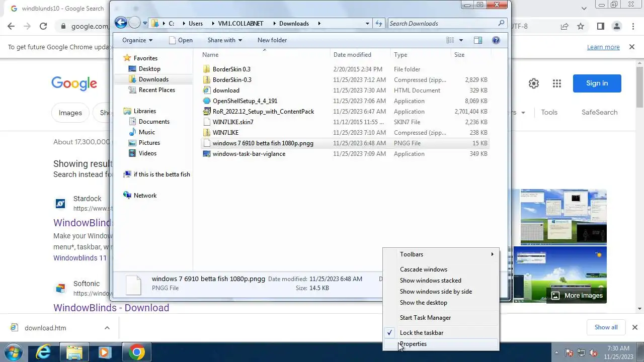Screen dimensions: 644x362
Task: Click the Sign in button on Google
Action: pos(597,83)
